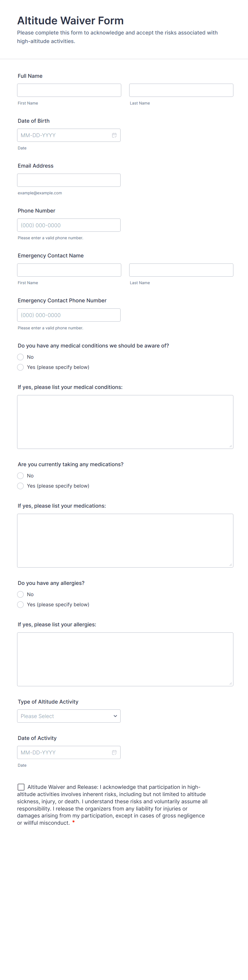This screenshot has width=248, height=980.
Task: Click Emergency Contact first name field
Action: coord(69,270)
